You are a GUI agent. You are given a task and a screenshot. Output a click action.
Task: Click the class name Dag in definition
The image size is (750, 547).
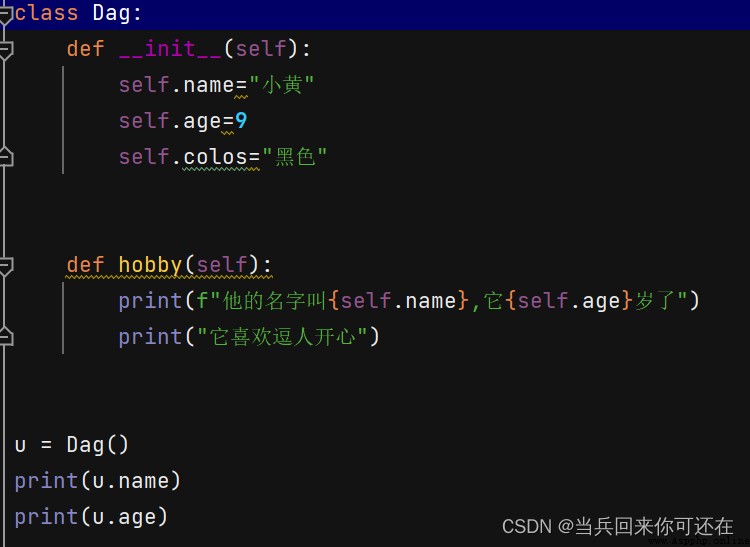[x=111, y=13]
